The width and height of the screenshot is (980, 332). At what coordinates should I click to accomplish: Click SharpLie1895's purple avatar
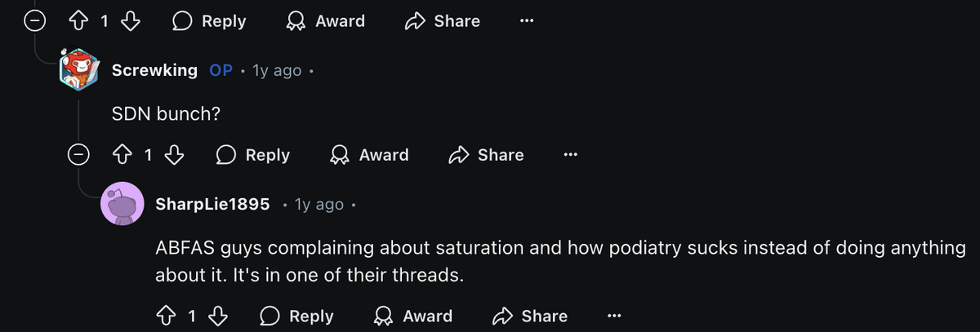[x=122, y=203]
